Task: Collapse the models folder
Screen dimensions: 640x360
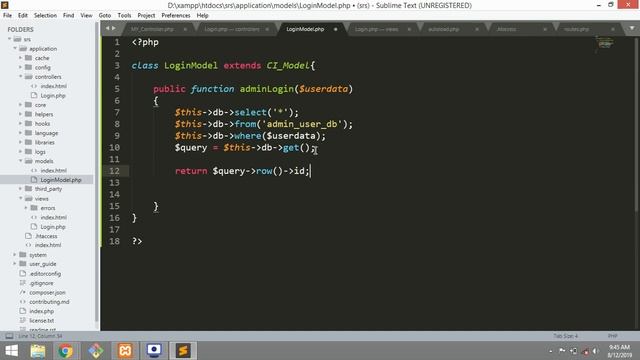Action: coord(20,161)
